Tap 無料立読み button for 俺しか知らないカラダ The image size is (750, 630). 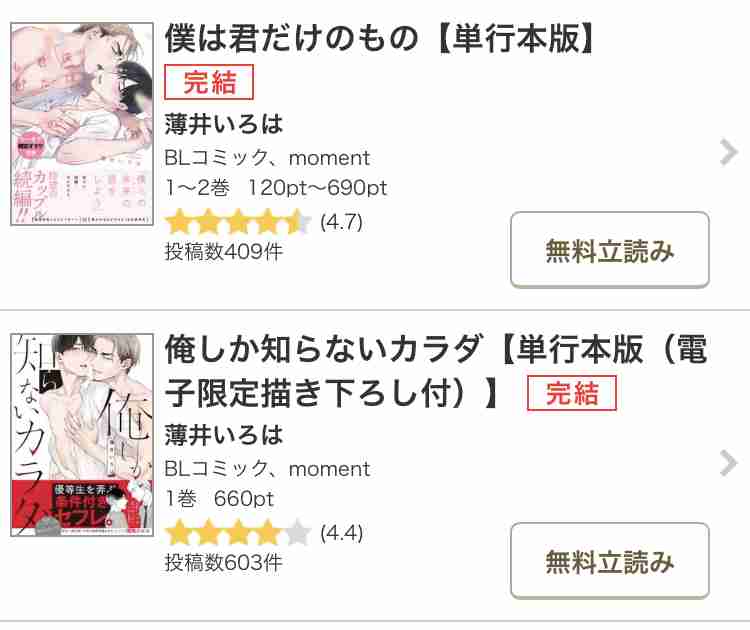pos(610,561)
